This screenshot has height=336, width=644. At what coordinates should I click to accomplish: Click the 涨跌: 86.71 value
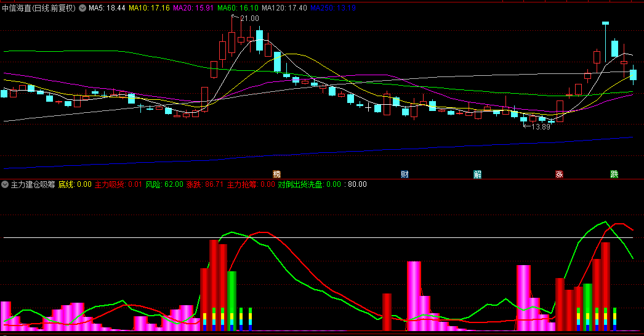(205, 185)
